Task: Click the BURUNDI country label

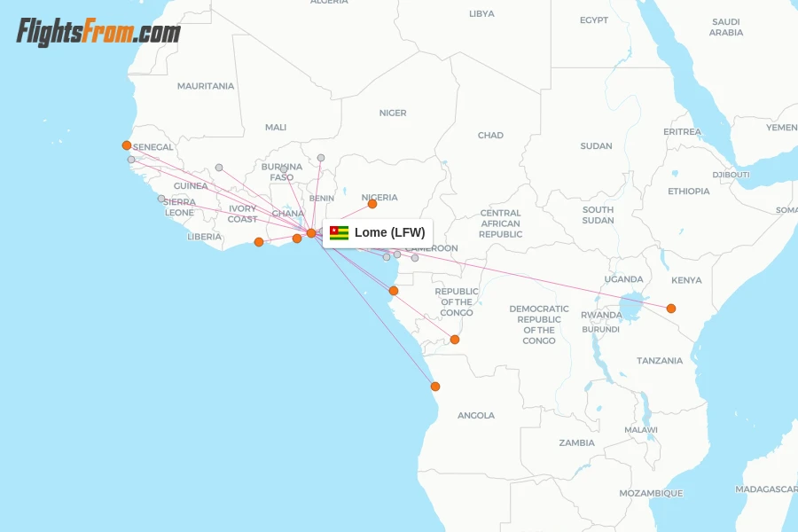Action: pyautogui.click(x=601, y=329)
